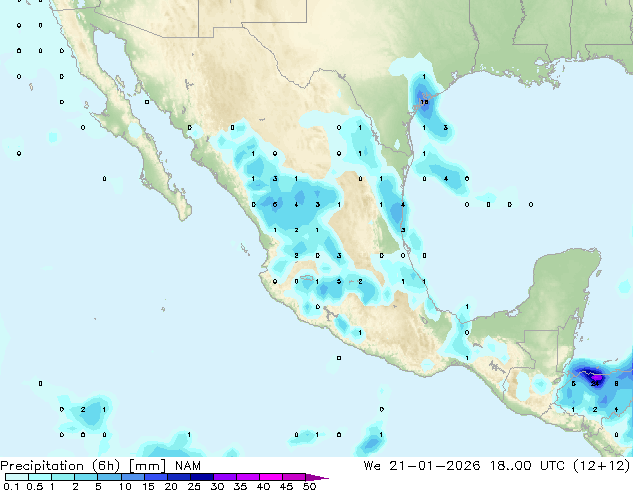Click the legend value '30'
Image resolution: width=634 pixels, height=490 pixels.
217,486
